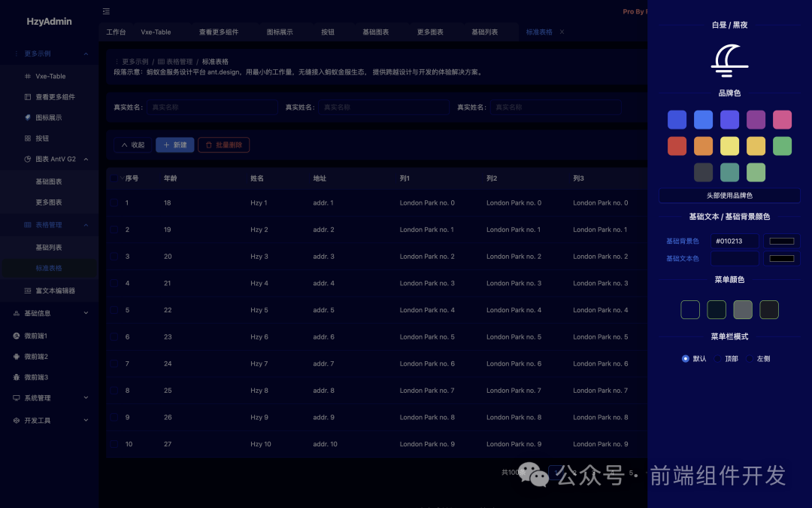The height and width of the screenshot is (508, 812).
Task: Click the 头部使用品牌色 button
Action: 729,196
